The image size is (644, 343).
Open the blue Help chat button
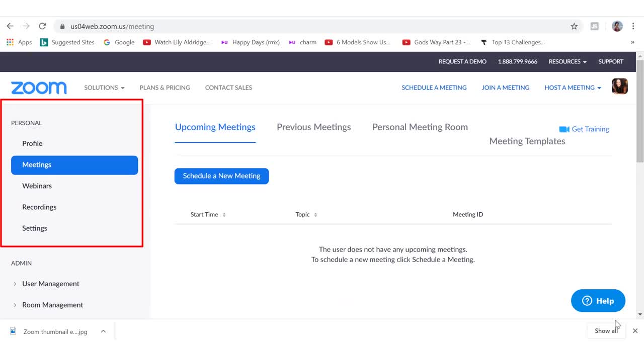[598, 301]
